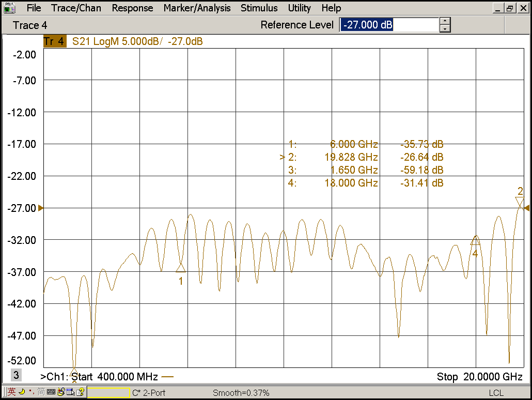Open the File menu

point(34,8)
